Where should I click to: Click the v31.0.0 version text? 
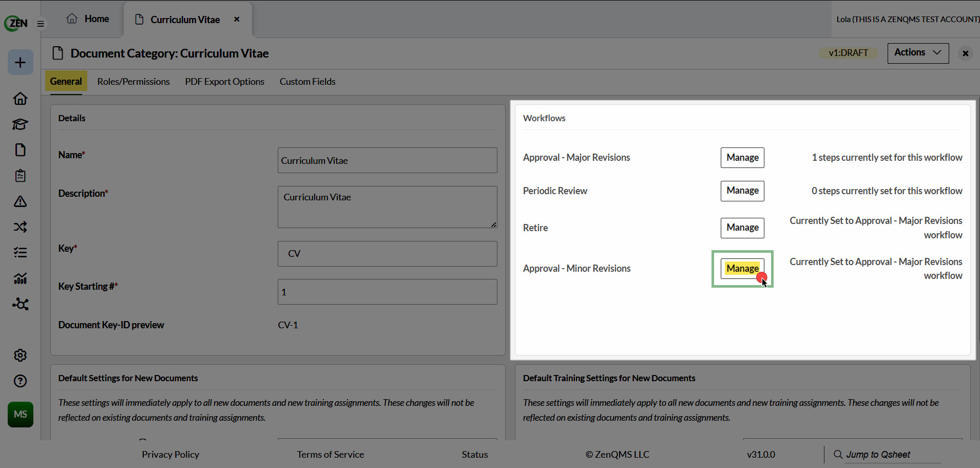pyautogui.click(x=761, y=455)
